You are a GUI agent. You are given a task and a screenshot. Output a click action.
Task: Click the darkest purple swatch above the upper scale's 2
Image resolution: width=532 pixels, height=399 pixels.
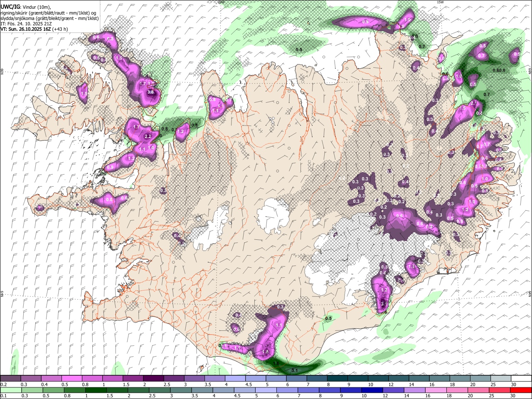(153, 379)
